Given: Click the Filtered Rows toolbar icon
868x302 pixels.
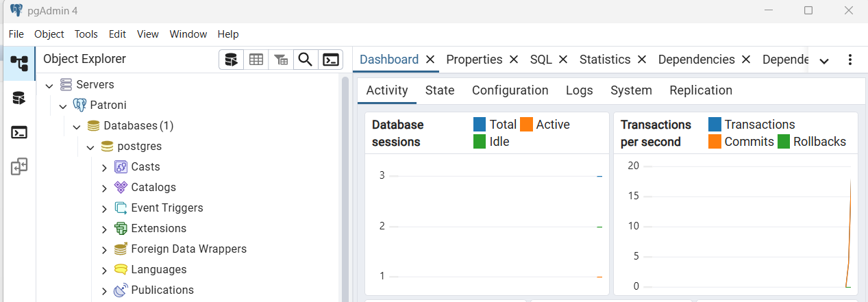Looking at the screenshot, I should [281, 60].
